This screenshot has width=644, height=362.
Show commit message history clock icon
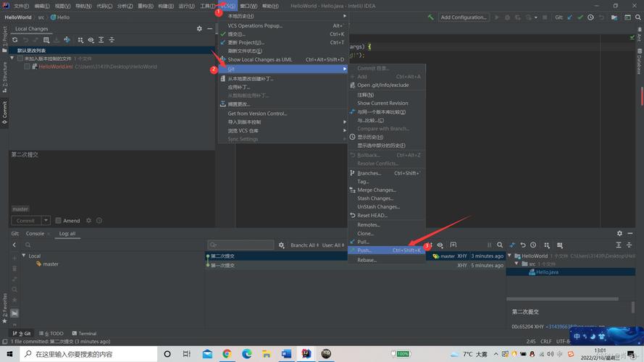point(99,220)
